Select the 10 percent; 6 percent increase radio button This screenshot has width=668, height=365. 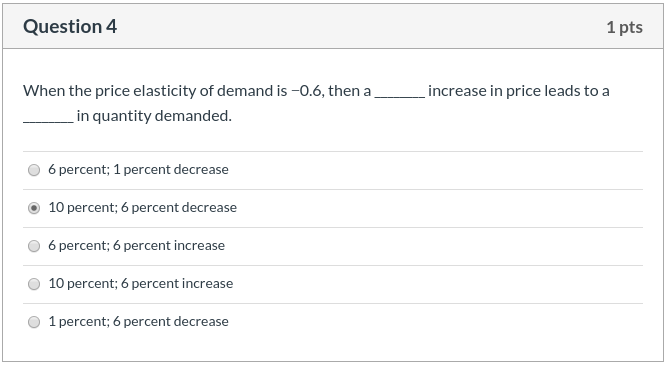(x=34, y=284)
